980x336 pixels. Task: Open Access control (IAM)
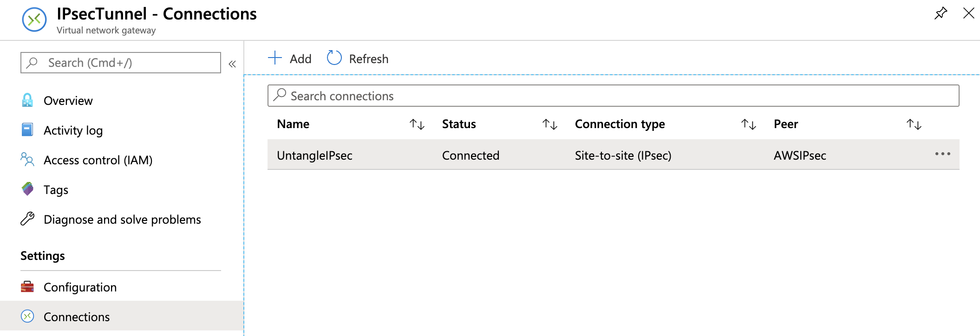point(98,160)
